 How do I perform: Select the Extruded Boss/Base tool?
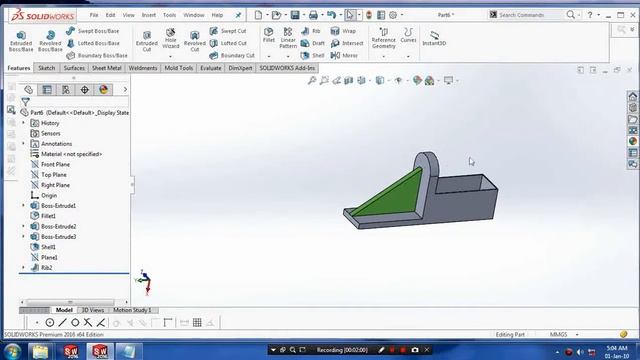click(x=21, y=41)
